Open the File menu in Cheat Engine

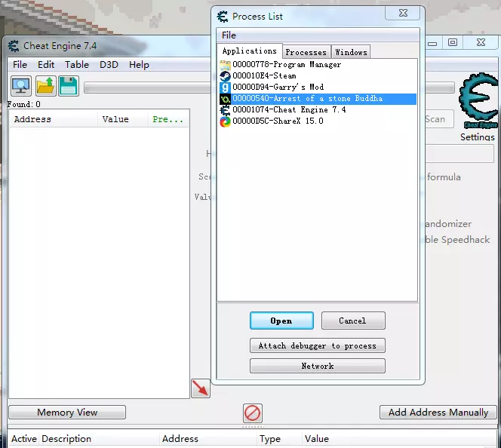pos(20,65)
